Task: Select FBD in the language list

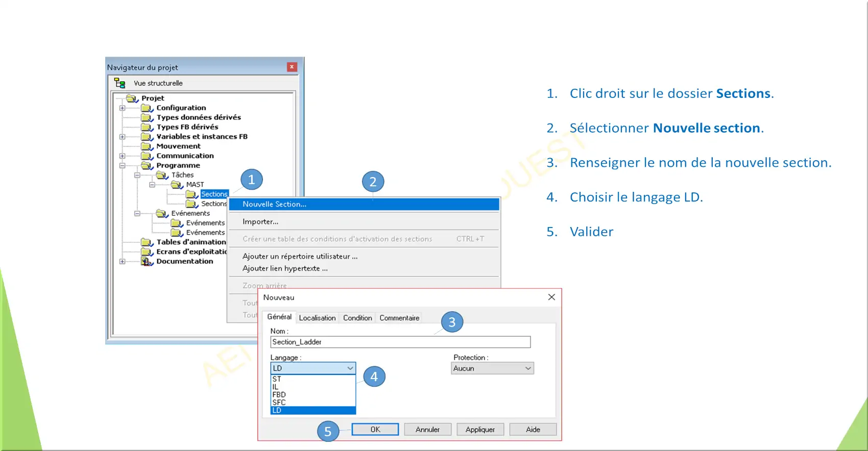Action: click(313, 395)
